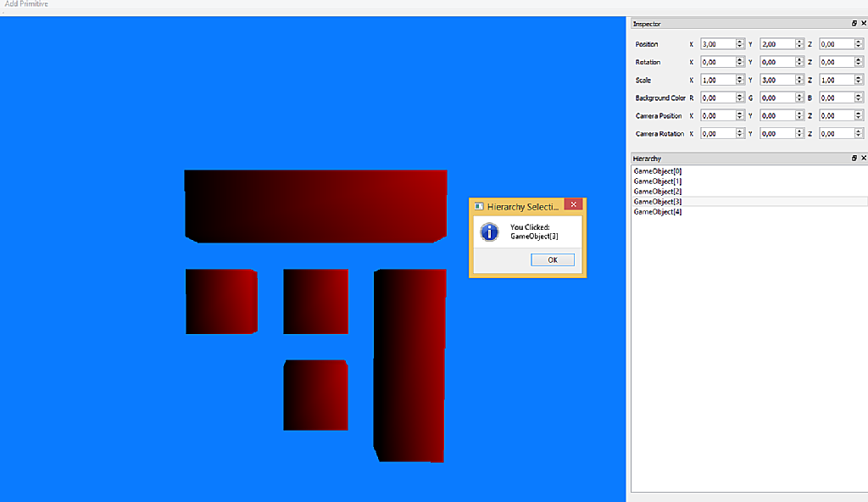Close the Inspector panel
868x502 pixels.
point(864,23)
